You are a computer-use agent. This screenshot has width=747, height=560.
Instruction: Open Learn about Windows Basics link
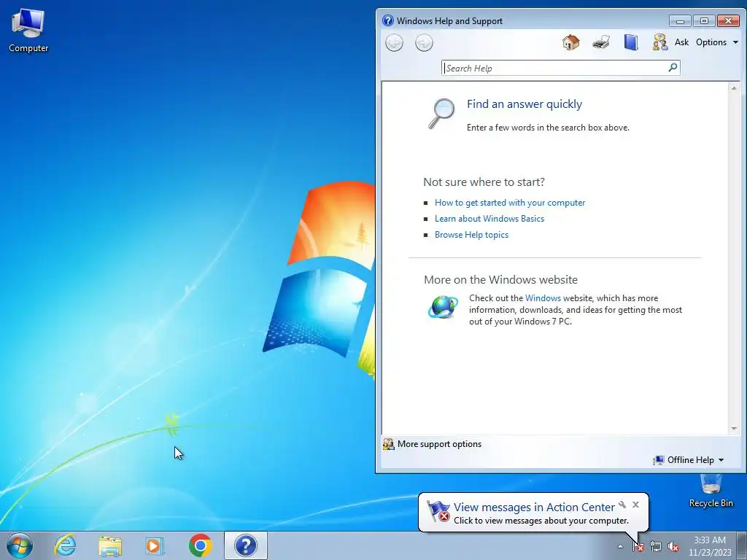[x=489, y=219]
